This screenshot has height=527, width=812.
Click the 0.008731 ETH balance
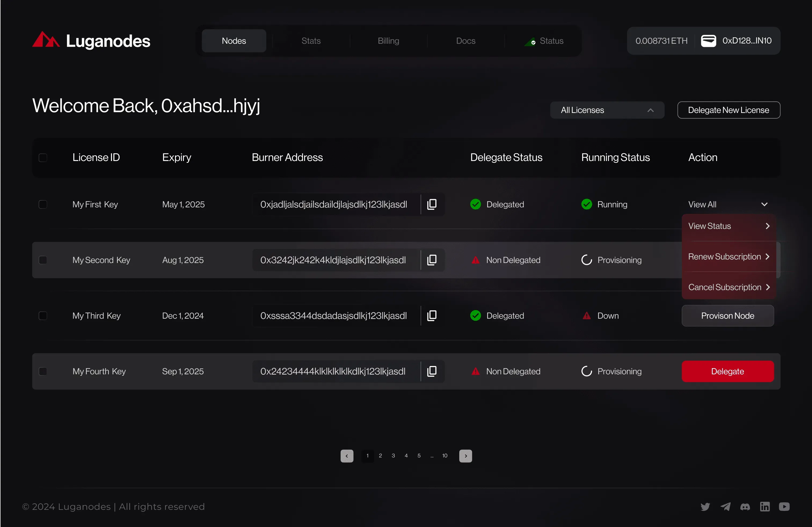661,41
